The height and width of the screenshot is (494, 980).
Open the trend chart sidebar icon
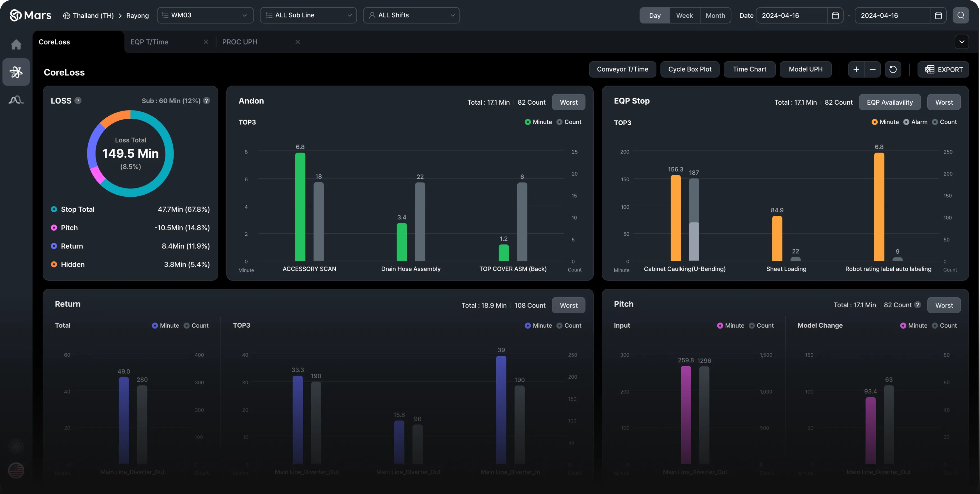pos(16,100)
